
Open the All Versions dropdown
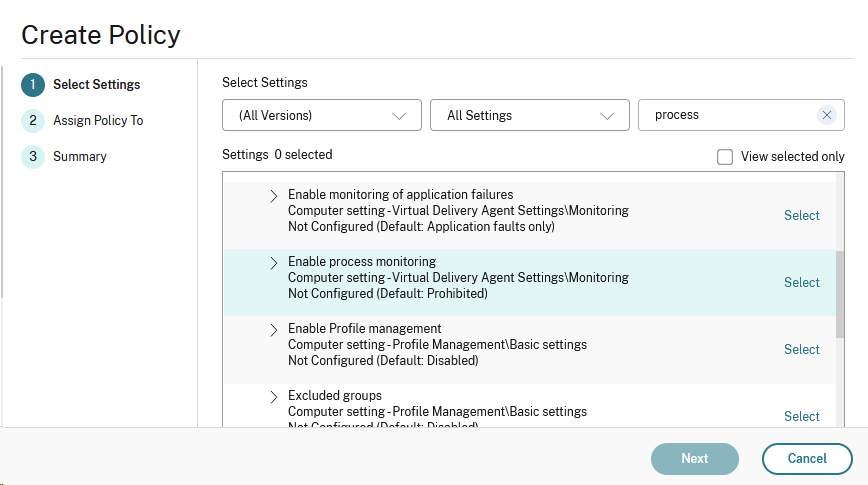321,115
